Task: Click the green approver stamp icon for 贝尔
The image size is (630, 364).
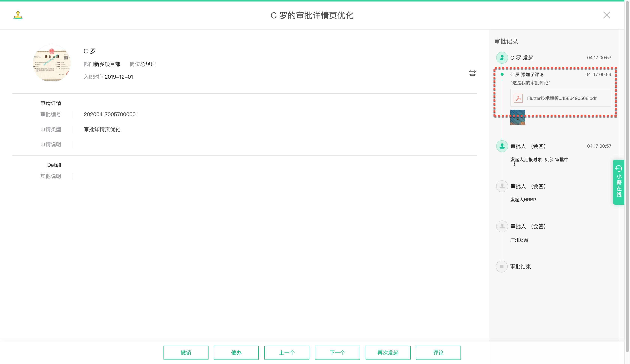Action: point(502,146)
